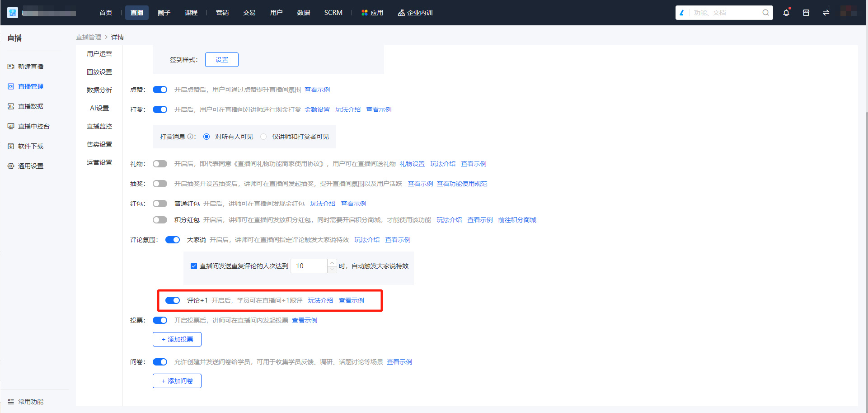Click the switch arrows icon in the top bar
This screenshot has height=413, width=868.
click(826, 13)
